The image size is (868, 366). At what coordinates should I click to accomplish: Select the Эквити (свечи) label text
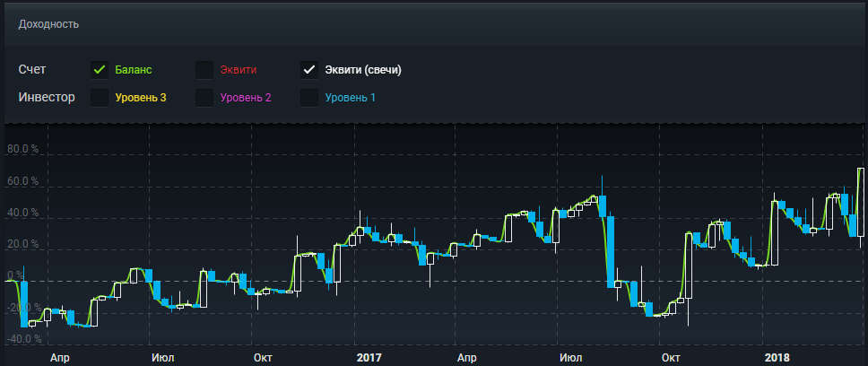click(x=362, y=70)
